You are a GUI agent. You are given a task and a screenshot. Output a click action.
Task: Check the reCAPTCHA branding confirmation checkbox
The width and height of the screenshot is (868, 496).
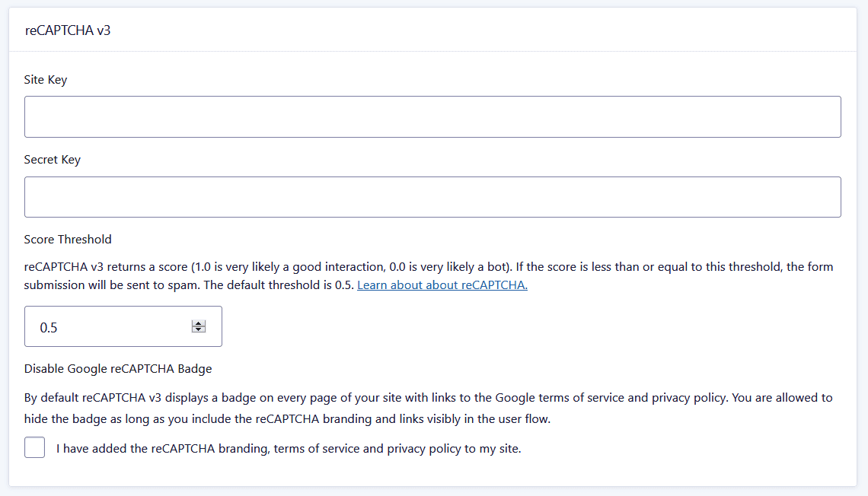[34, 447]
